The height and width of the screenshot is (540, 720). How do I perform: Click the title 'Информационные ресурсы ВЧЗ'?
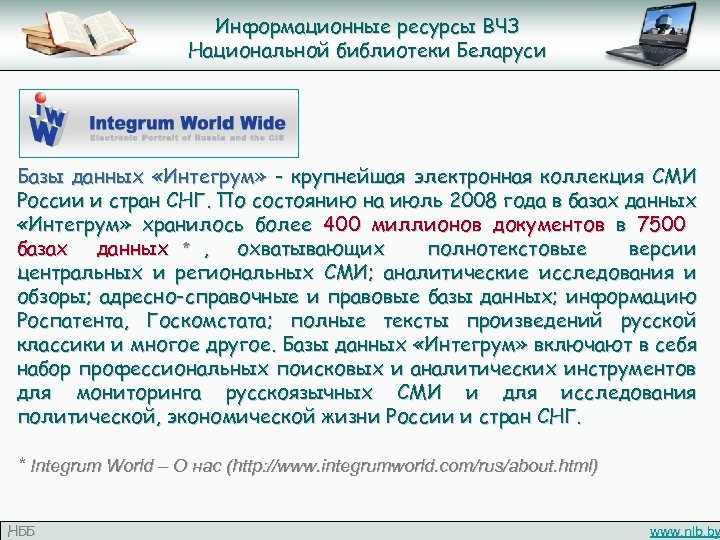tap(367, 27)
